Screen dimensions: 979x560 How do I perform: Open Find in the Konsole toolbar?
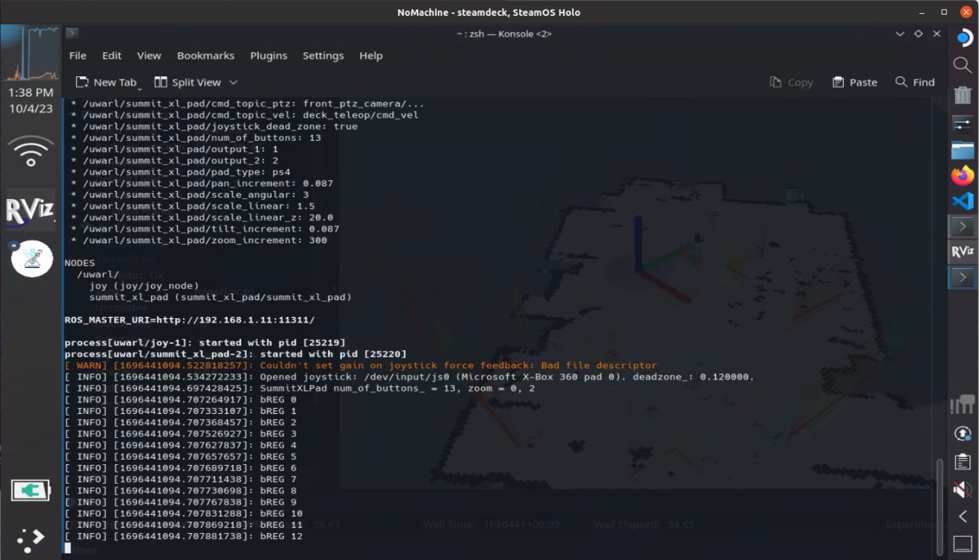[x=915, y=83]
